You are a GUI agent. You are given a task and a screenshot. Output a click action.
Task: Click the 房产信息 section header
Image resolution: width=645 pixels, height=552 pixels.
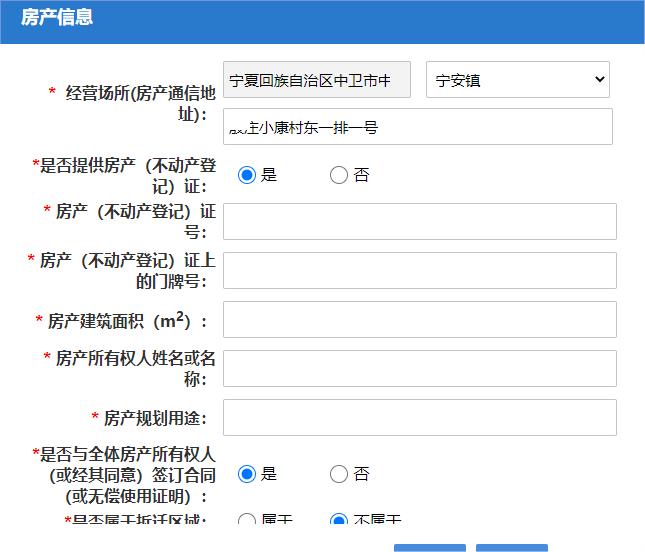(x=57, y=17)
